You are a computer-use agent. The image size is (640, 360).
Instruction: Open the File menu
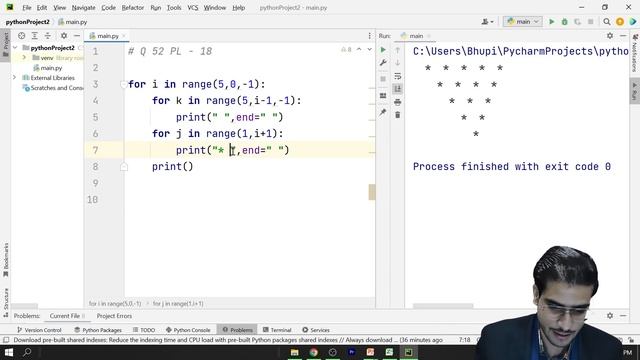[x=27, y=8]
